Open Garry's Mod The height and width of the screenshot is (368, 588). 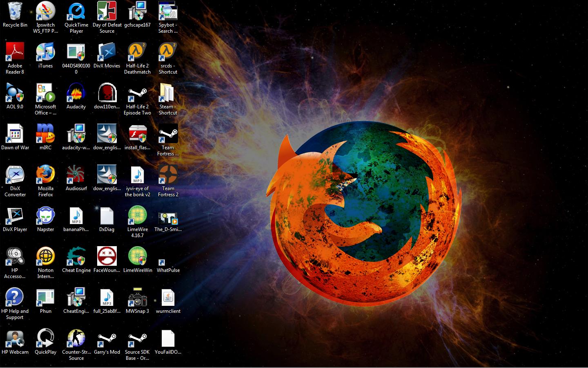click(x=107, y=339)
